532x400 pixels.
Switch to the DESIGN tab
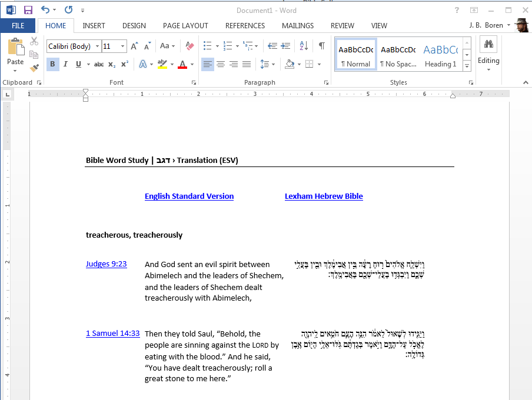click(134, 26)
